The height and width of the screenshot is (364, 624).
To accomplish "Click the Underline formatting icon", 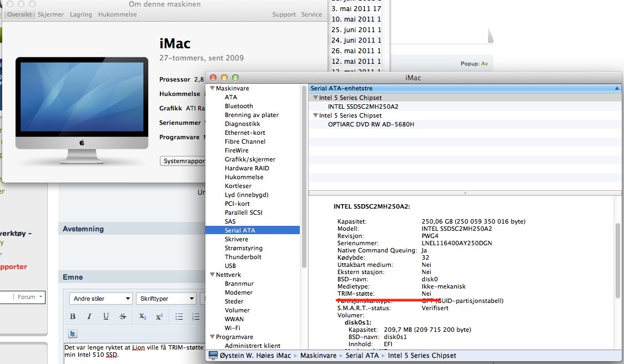I will [x=106, y=316].
